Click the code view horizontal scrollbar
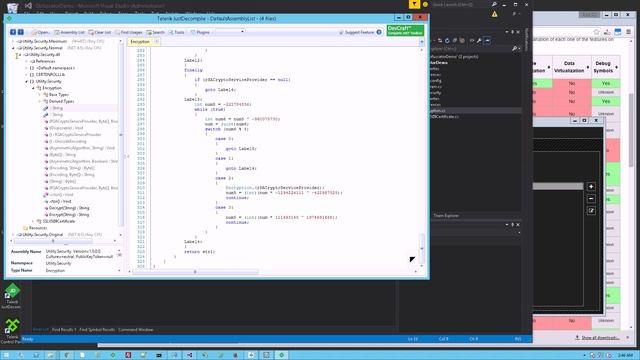640x360 pixels. pyautogui.click(x=195, y=272)
